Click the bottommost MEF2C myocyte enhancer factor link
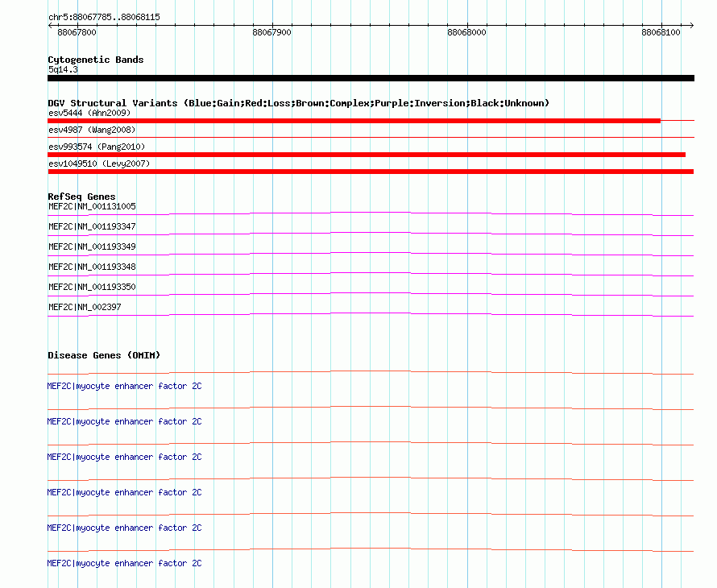The image size is (717, 588). coord(124,564)
